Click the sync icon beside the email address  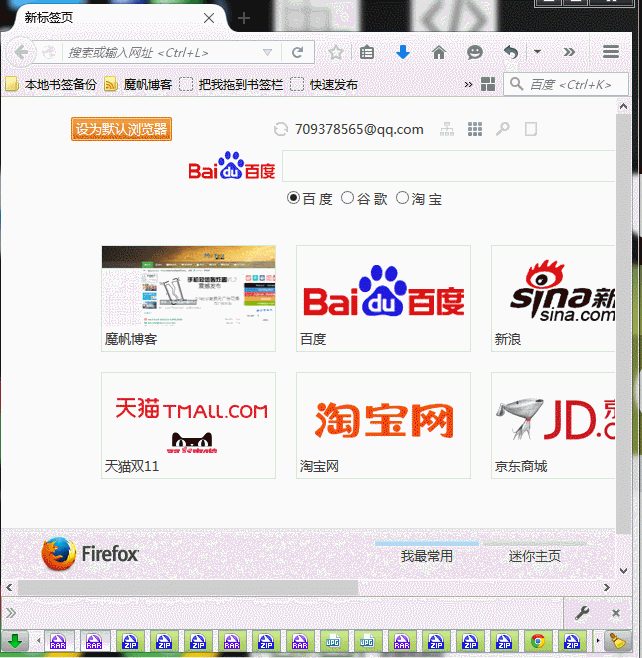281,129
